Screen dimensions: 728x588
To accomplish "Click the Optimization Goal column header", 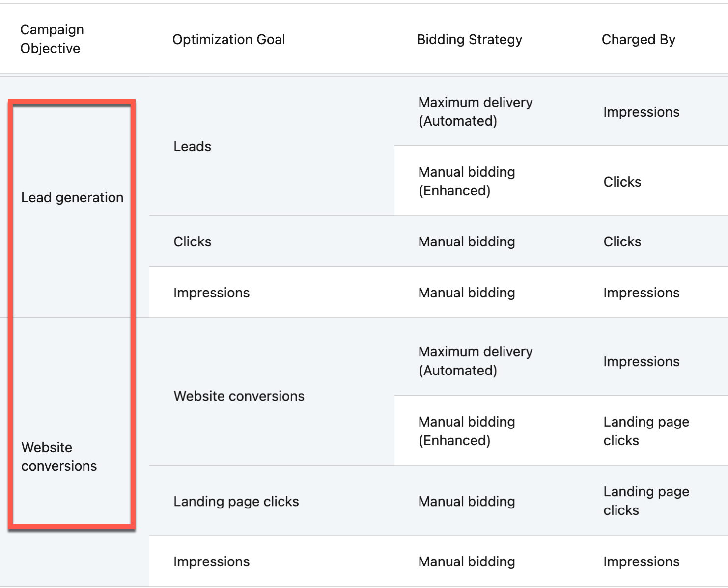I will pos(228,39).
